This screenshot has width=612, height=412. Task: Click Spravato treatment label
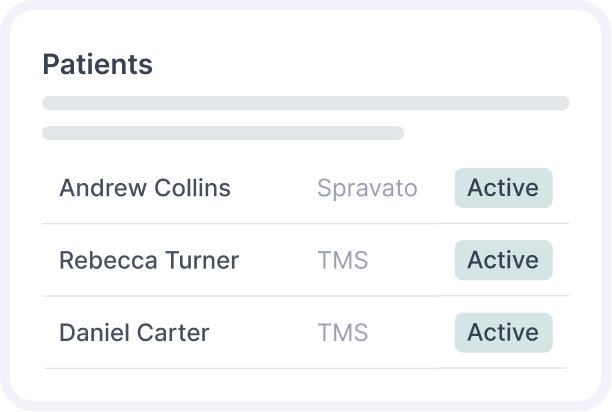coord(367,188)
